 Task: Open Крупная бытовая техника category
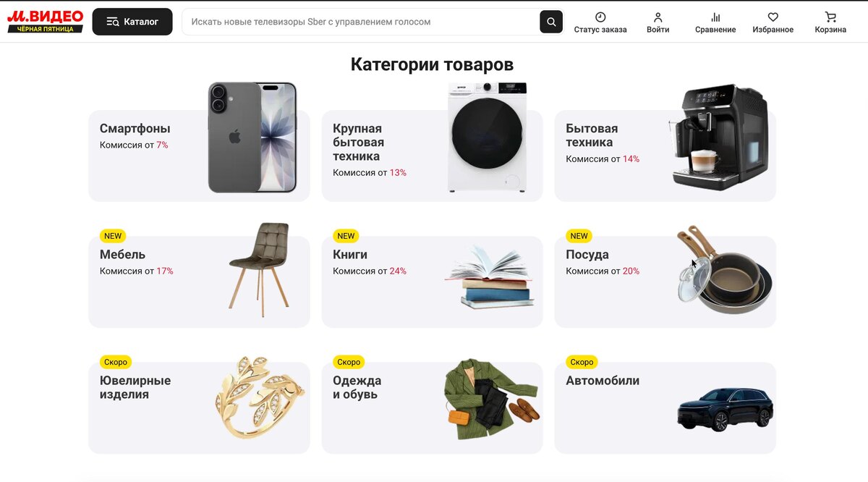432,156
